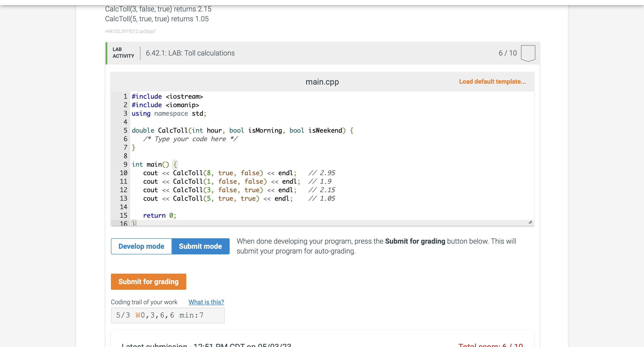
Task: Place cursor on the include iomanip line
Action: [165, 105]
